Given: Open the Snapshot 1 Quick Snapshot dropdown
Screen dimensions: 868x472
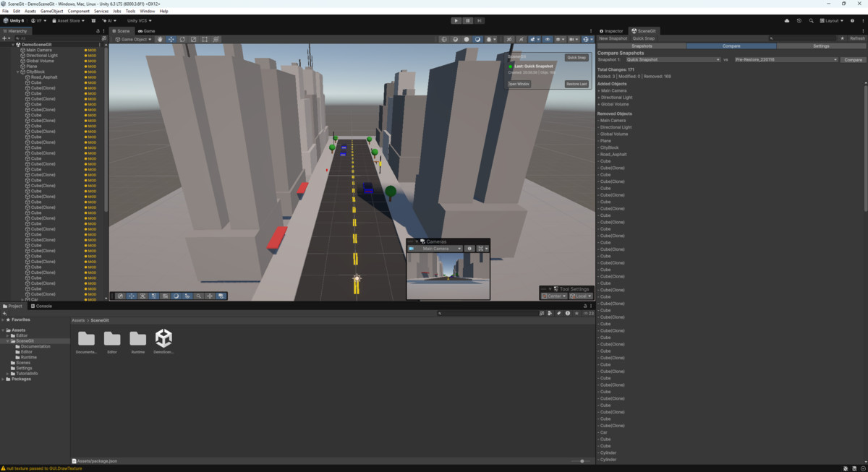Looking at the screenshot, I should click(x=671, y=60).
